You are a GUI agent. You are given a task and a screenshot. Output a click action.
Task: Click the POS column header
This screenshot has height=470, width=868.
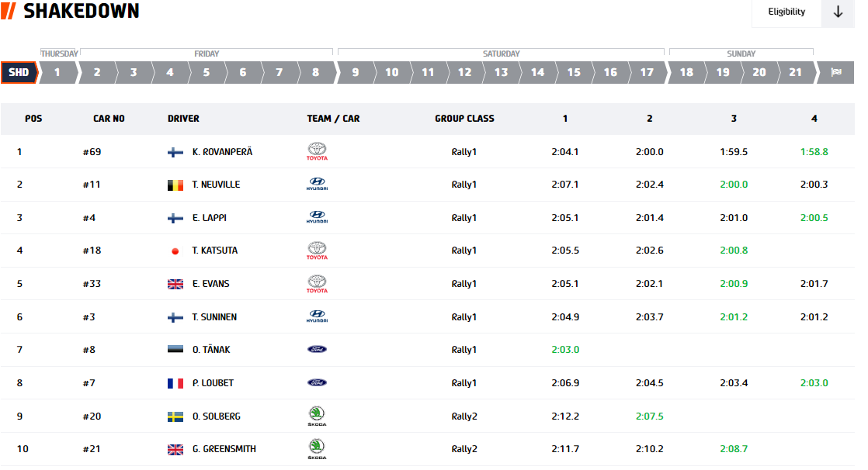click(x=33, y=119)
